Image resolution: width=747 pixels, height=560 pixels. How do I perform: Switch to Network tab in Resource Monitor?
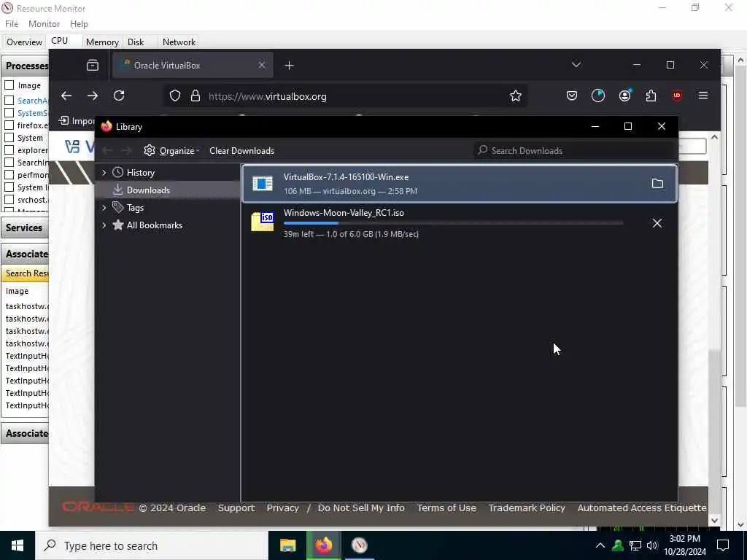179,42
